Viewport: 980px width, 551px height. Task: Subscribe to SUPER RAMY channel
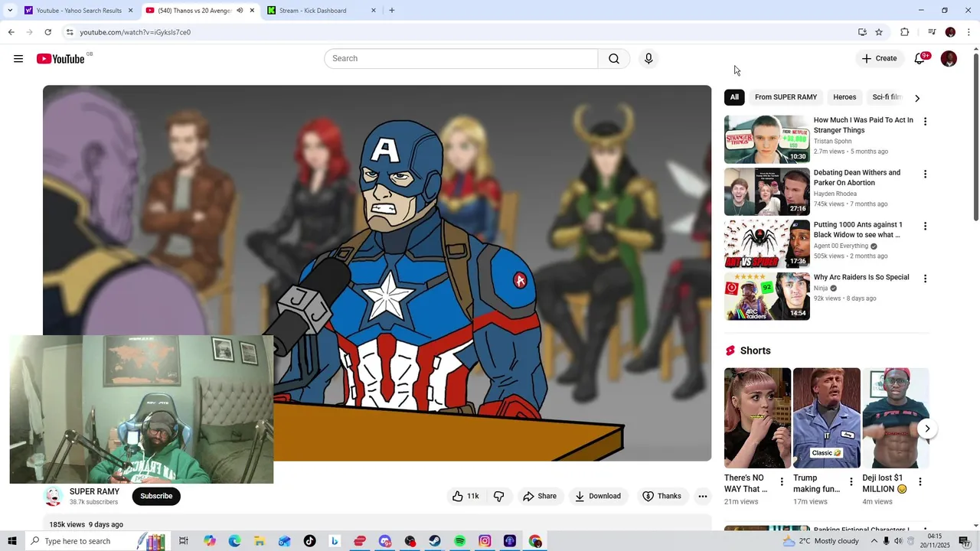[x=156, y=496]
